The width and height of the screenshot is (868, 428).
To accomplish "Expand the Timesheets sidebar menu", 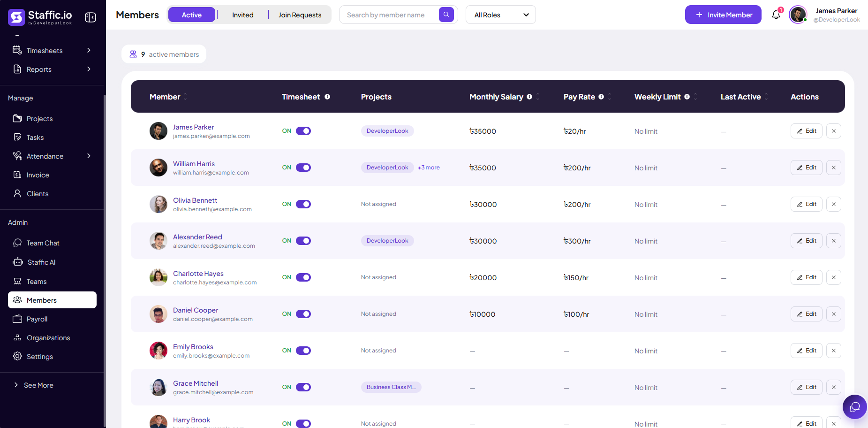I will (52, 50).
